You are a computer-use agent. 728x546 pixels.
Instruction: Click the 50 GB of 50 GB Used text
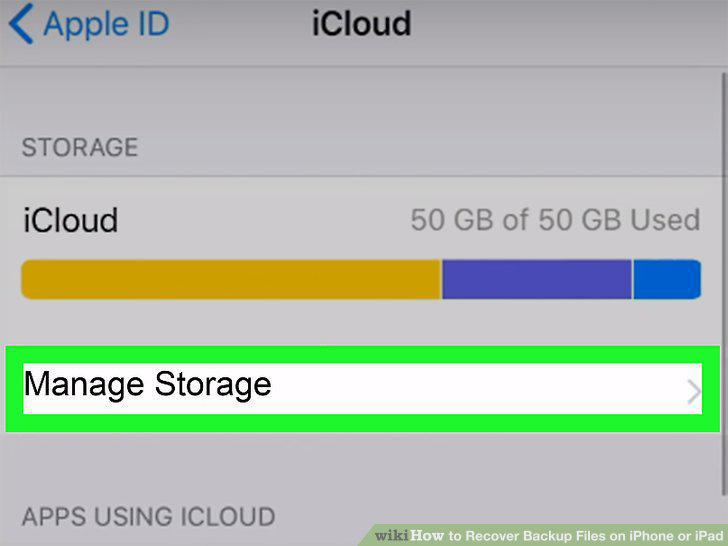(x=555, y=220)
